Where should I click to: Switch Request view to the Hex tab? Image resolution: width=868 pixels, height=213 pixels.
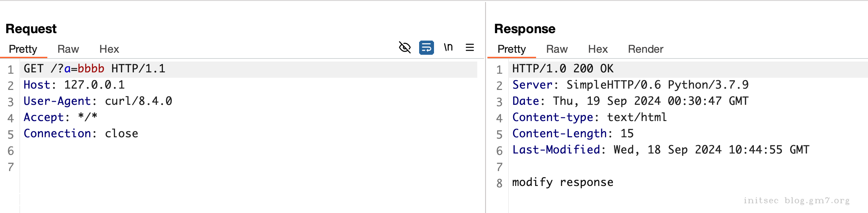[109, 49]
